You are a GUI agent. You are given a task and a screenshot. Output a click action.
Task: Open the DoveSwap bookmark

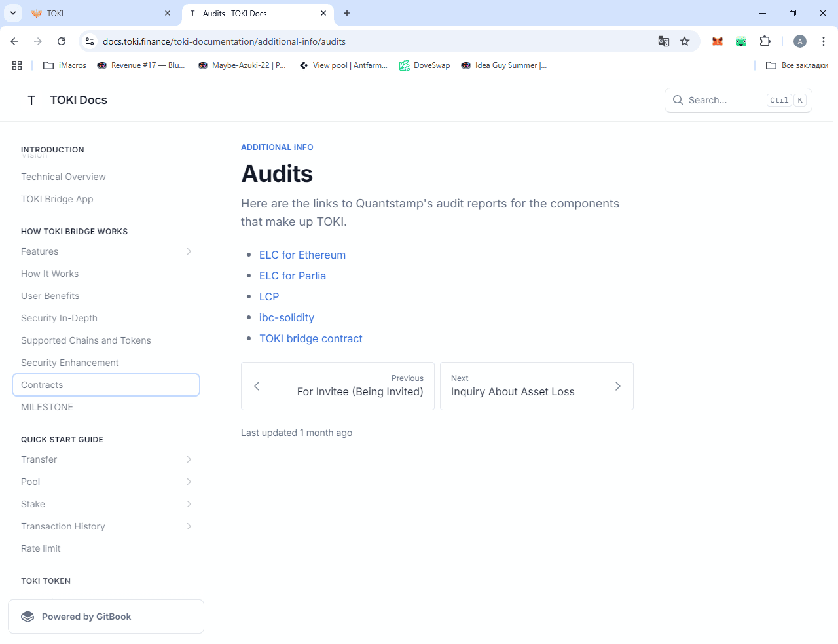(425, 65)
